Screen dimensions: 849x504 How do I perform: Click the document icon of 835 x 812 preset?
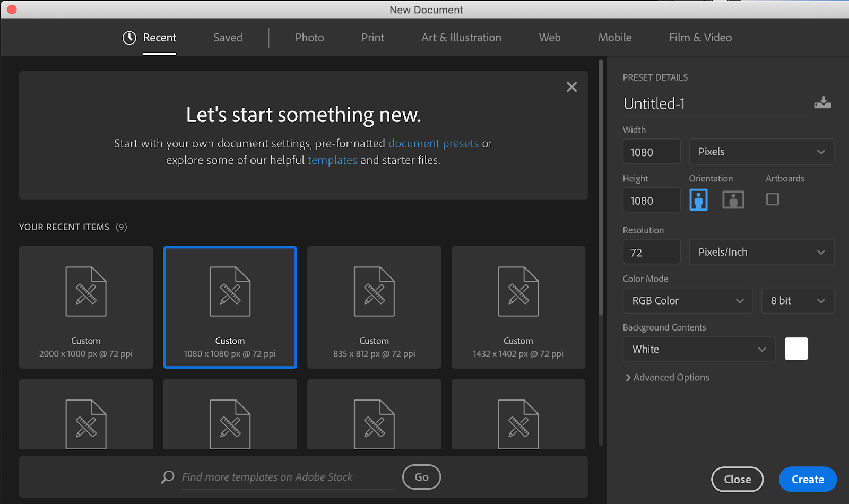(374, 292)
